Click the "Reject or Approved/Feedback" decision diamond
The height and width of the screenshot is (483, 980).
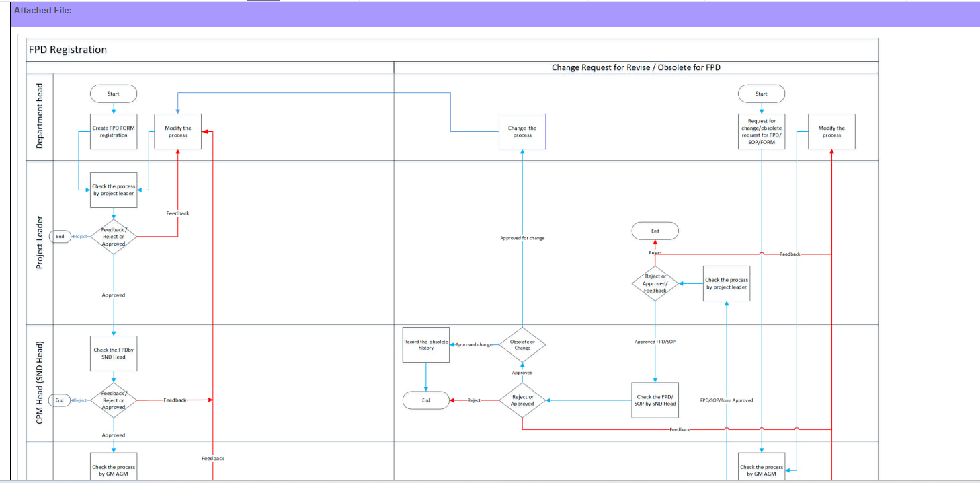tap(655, 283)
